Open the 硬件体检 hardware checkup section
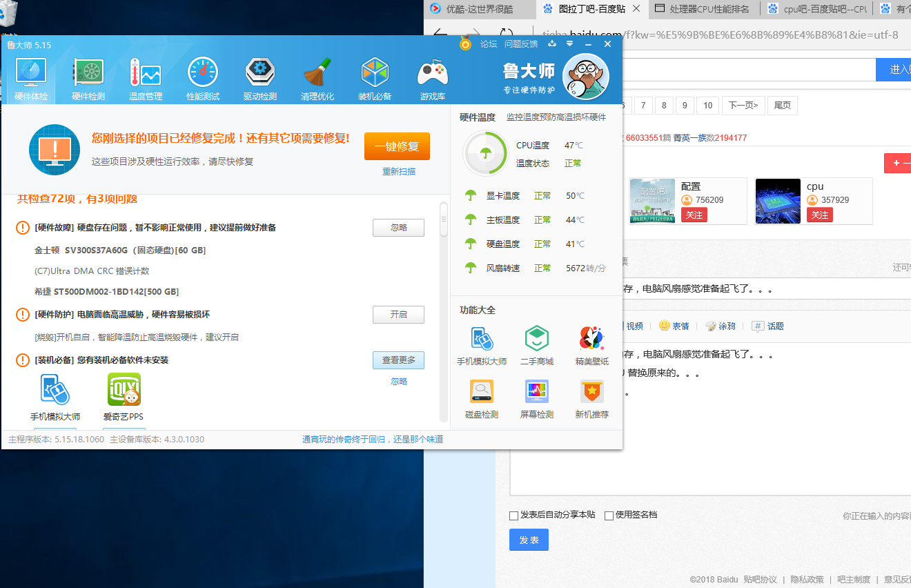 (31, 79)
